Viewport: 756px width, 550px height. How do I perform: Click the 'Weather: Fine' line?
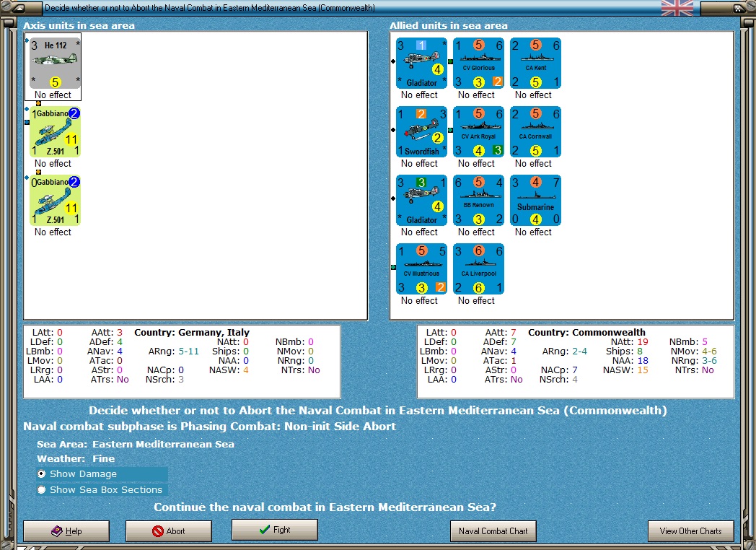pos(76,459)
